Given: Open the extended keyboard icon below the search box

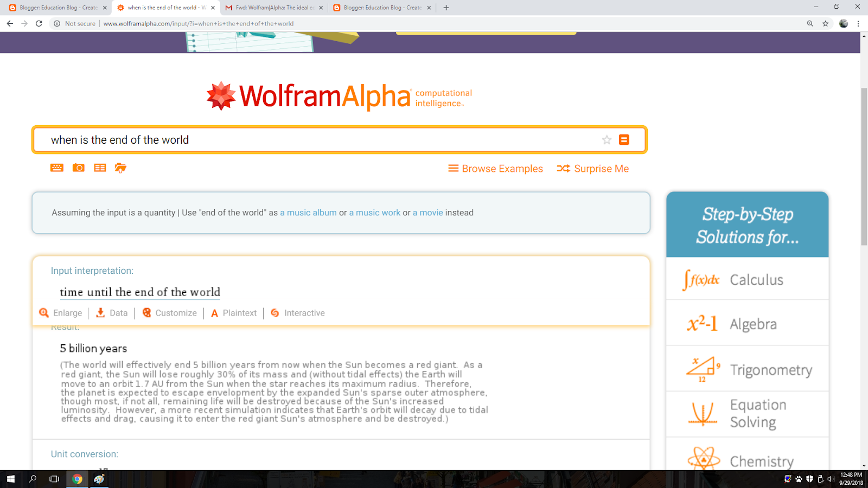Looking at the screenshot, I should (x=57, y=168).
